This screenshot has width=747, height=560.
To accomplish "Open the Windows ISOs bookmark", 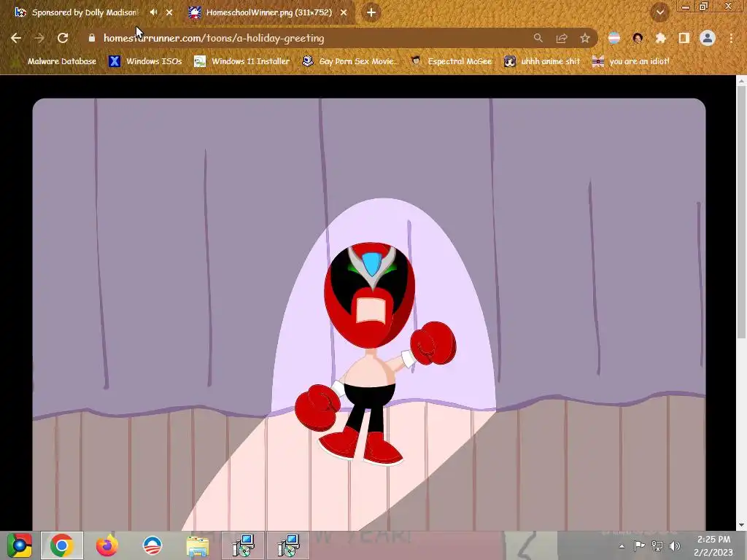I will (x=146, y=61).
